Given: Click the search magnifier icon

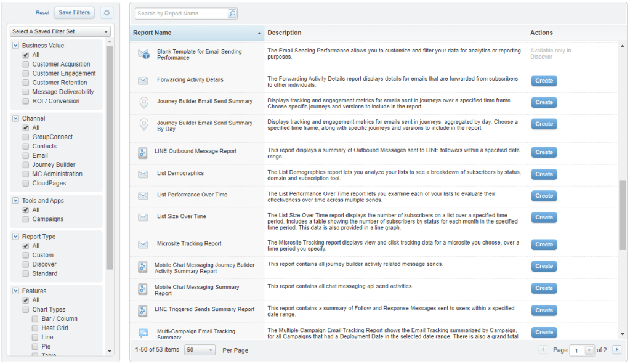Looking at the screenshot, I should pyautogui.click(x=232, y=14).
